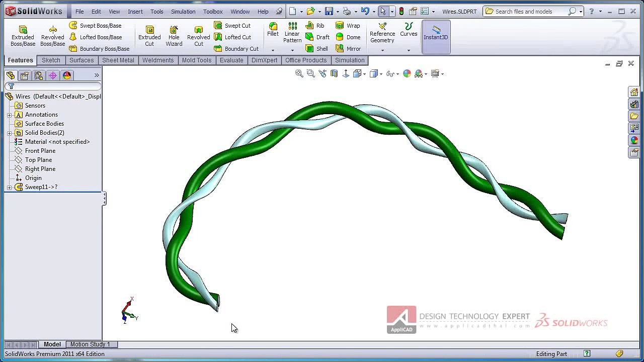This screenshot has height=362, width=644.
Task: Click the Draft feature
Action: (x=317, y=37)
